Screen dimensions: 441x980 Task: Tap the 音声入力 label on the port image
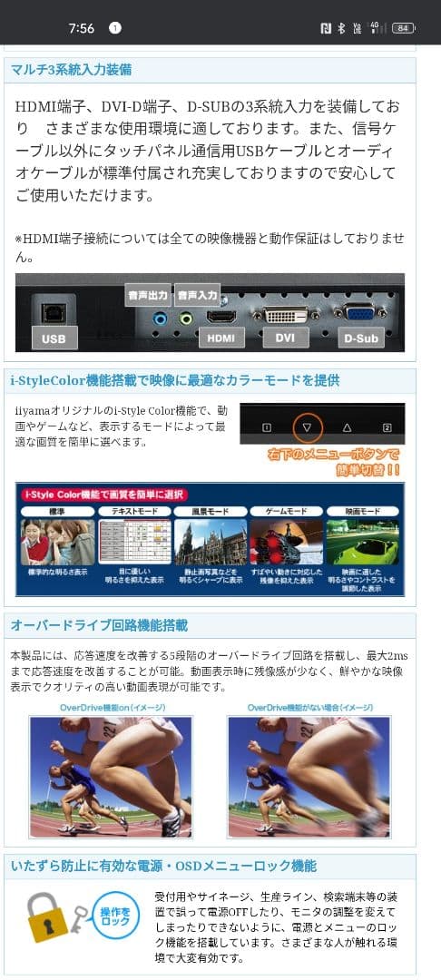[x=198, y=295]
